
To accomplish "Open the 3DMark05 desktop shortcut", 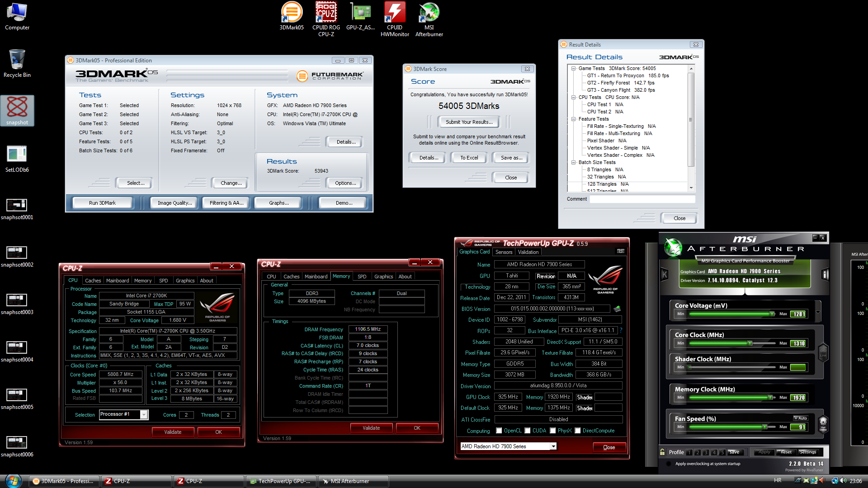I will click(292, 16).
